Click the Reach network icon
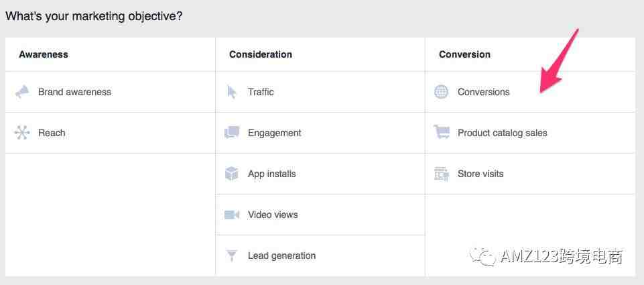Image resolution: width=644 pixels, height=285 pixels. (x=22, y=133)
